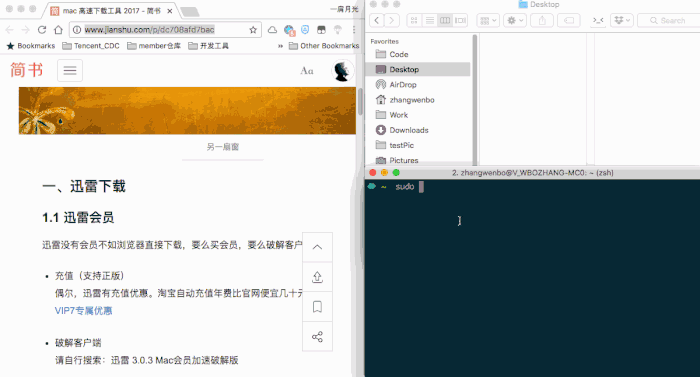
Task: Open VIP7专属优惠 link
Action: [x=83, y=311]
